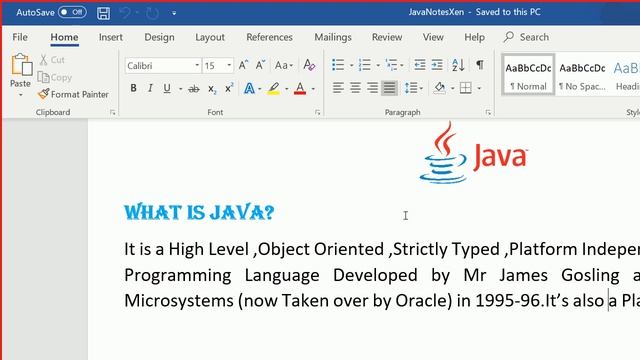Screen dimensions: 640x360
Task: Align text left
Action: (338, 88)
